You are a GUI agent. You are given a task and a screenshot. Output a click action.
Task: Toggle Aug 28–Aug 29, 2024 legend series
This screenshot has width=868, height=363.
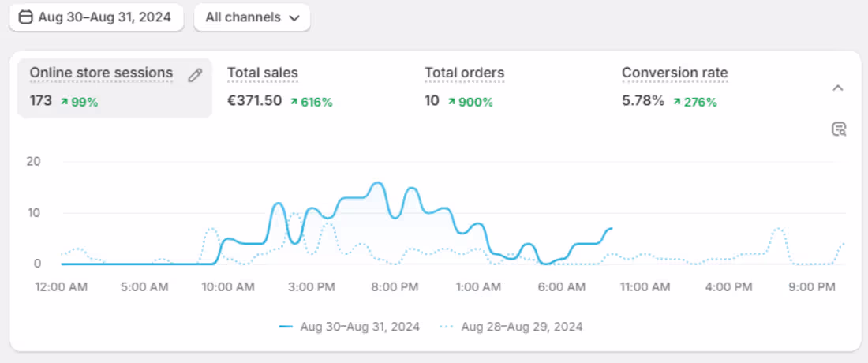(x=522, y=326)
